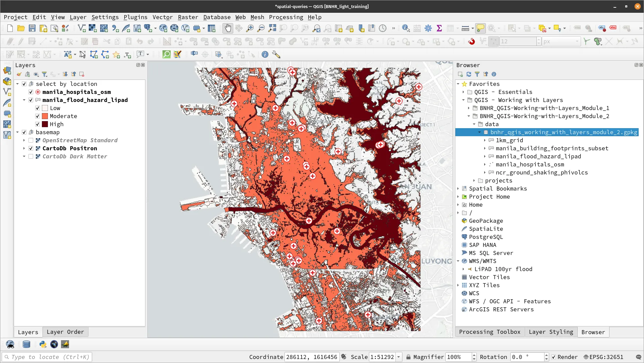The width and height of the screenshot is (644, 363).
Task: Hide the CartoDb Positron basemap
Action: 30,148
